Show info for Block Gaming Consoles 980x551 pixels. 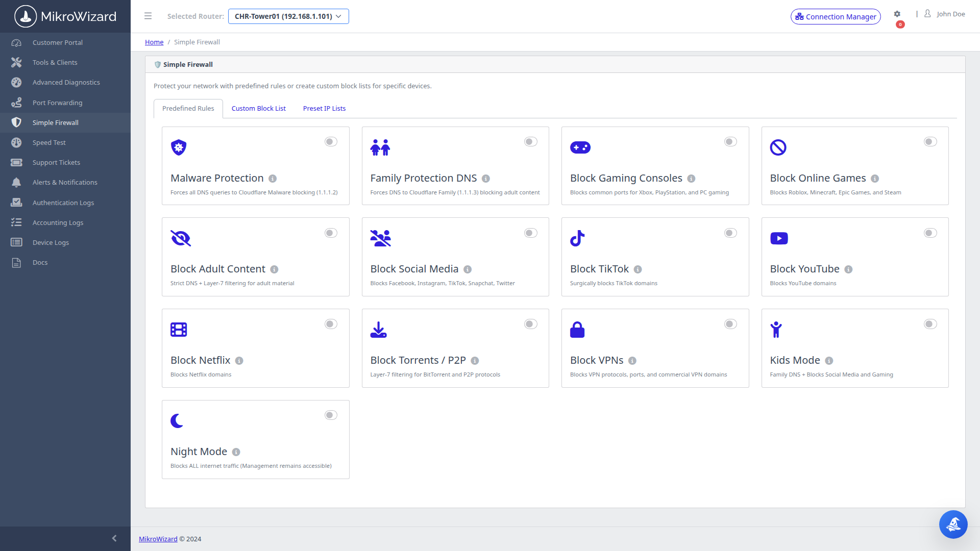coord(691,179)
